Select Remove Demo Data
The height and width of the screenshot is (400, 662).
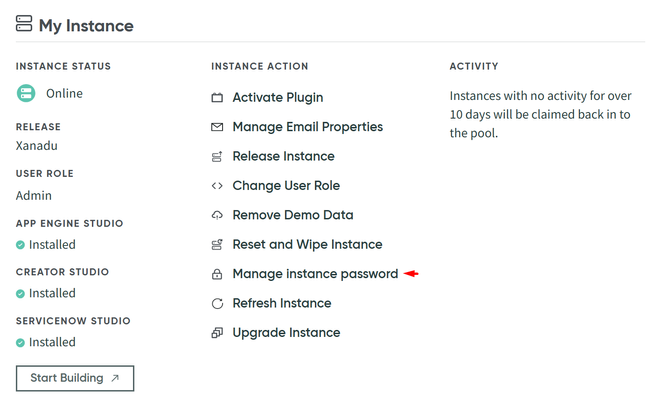pos(292,215)
